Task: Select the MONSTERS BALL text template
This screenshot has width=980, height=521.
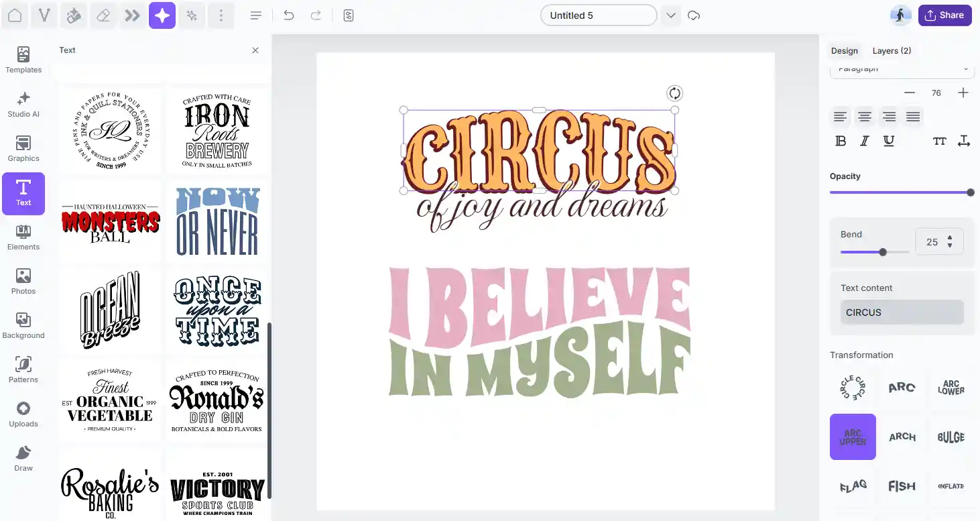Action: tap(110, 220)
